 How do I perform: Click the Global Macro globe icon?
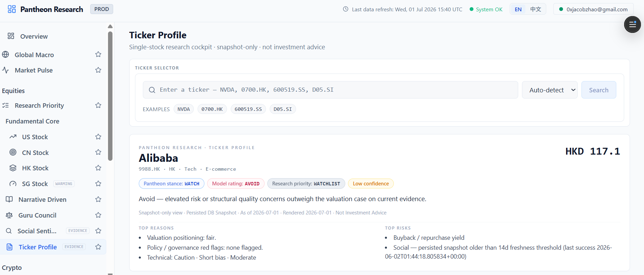coord(5,54)
